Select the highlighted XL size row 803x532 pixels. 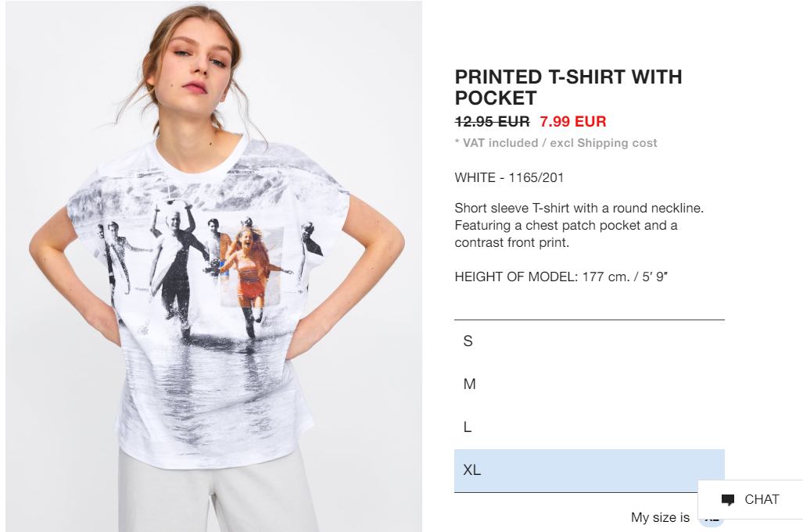pyautogui.click(x=590, y=470)
